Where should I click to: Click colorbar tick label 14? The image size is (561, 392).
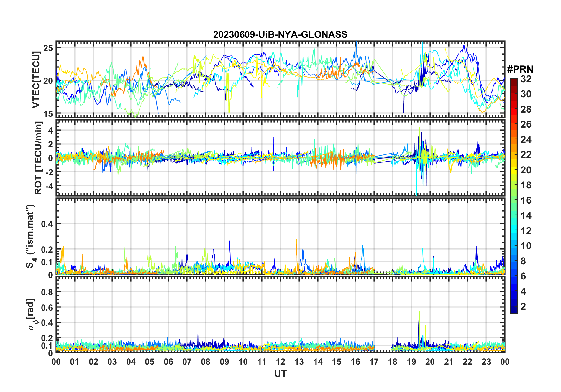point(526,215)
